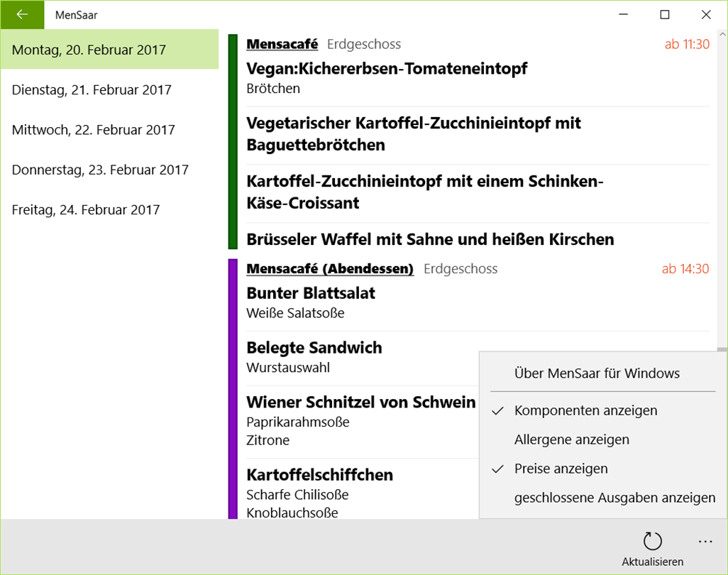Select Dienstag, 21. Februar 2017

coord(92,90)
